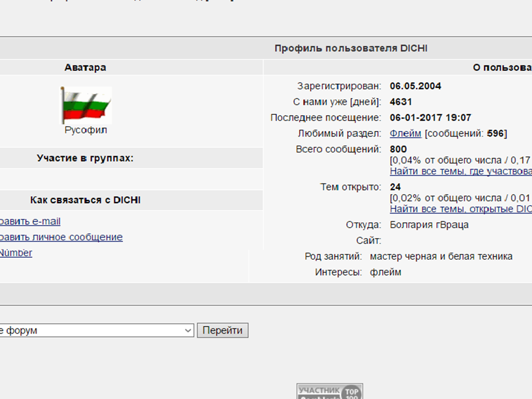Click the Bulgarian flag avatar image
The image size is (532, 399).
[x=86, y=105]
